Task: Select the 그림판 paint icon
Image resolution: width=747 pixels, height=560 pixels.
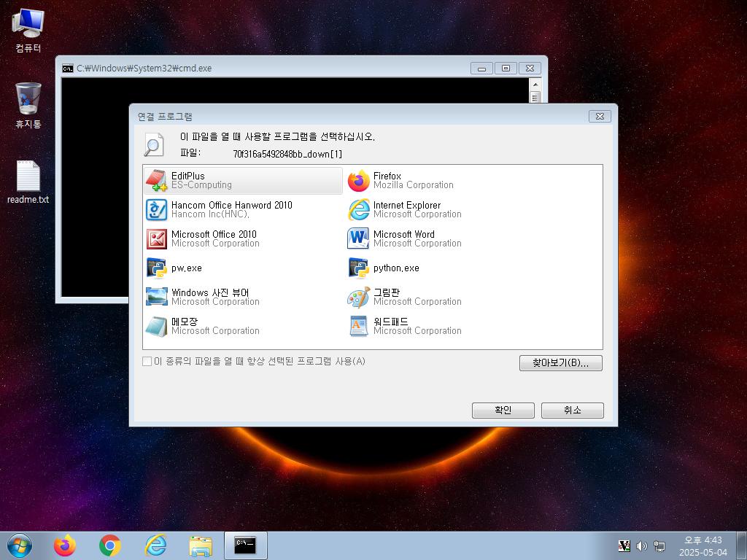Action: [358, 297]
